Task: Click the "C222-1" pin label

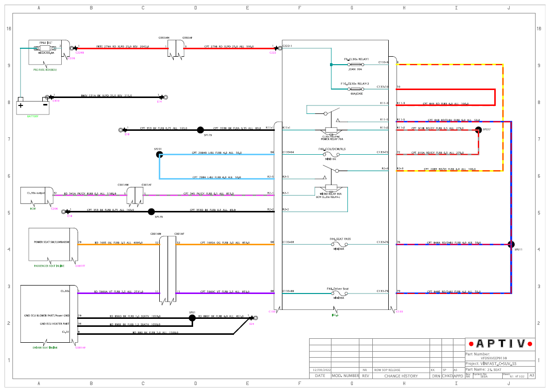Action: click(x=287, y=46)
